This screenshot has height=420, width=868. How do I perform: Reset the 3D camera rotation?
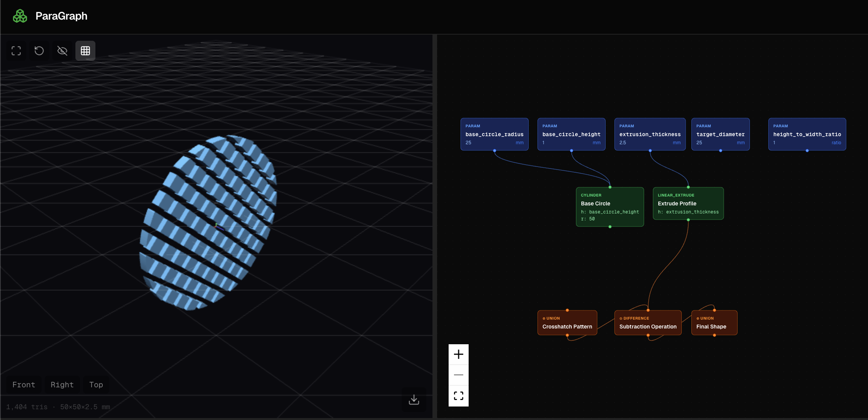(39, 51)
